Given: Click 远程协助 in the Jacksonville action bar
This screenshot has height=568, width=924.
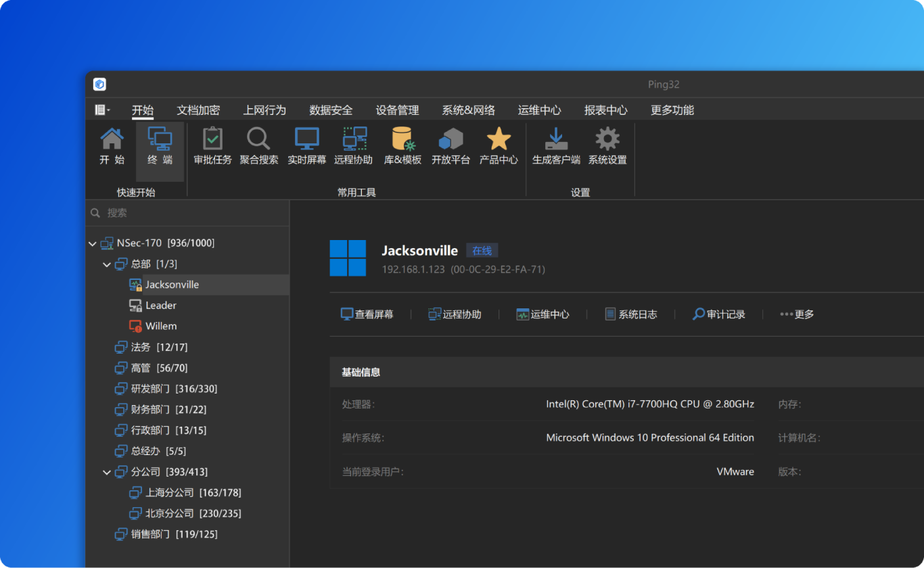Looking at the screenshot, I should pyautogui.click(x=455, y=314).
